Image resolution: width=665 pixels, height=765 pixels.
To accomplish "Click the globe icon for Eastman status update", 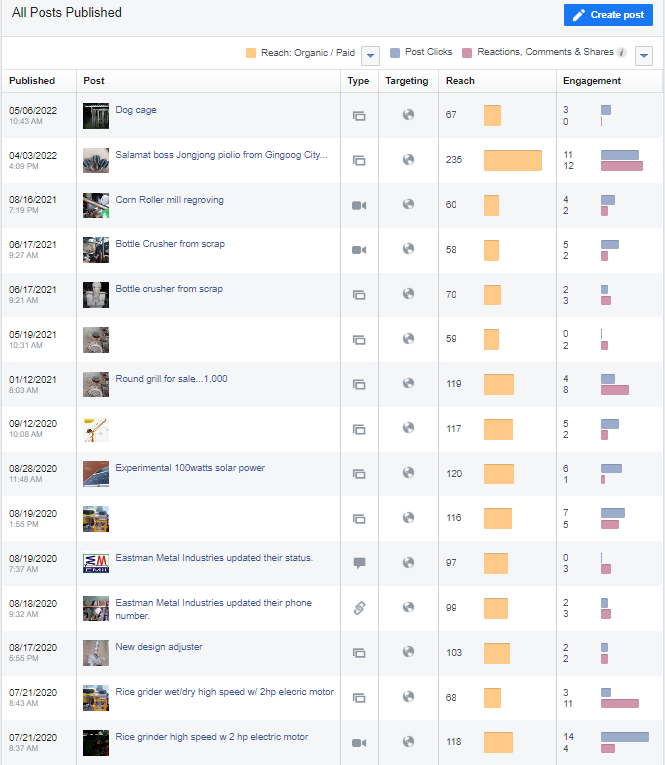I will coord(408,562).
